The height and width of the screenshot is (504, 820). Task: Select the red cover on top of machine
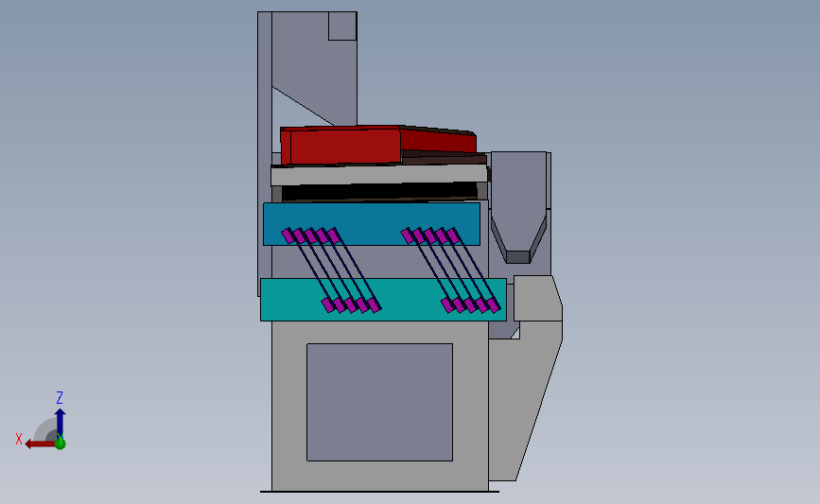[x=377, y=145]
